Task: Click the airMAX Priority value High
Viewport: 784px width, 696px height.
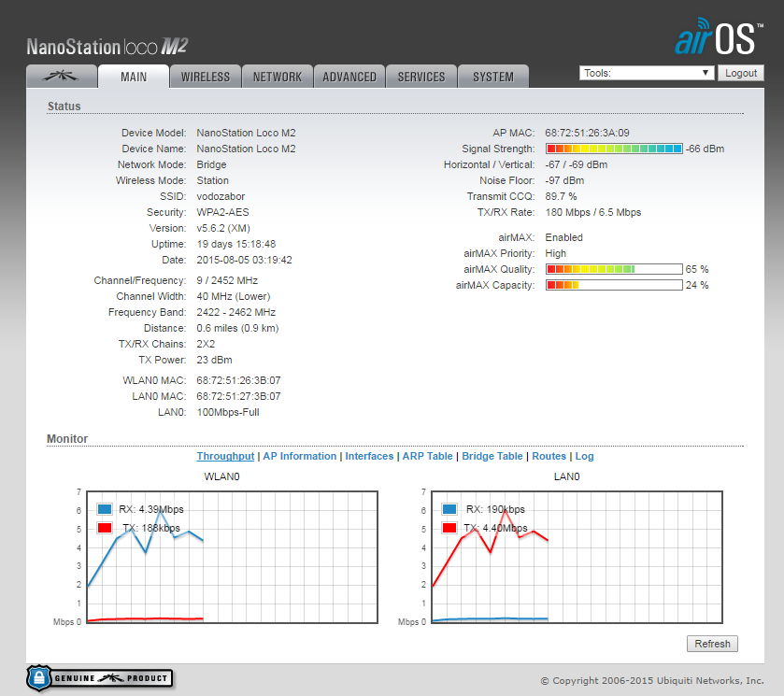Action: [555, 253]
